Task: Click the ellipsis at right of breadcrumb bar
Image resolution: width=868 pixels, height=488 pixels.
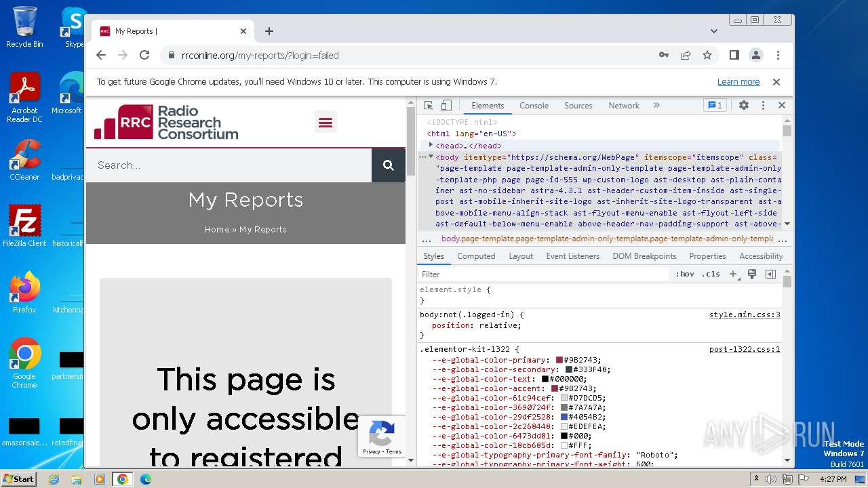Action: tap(783, 239)
